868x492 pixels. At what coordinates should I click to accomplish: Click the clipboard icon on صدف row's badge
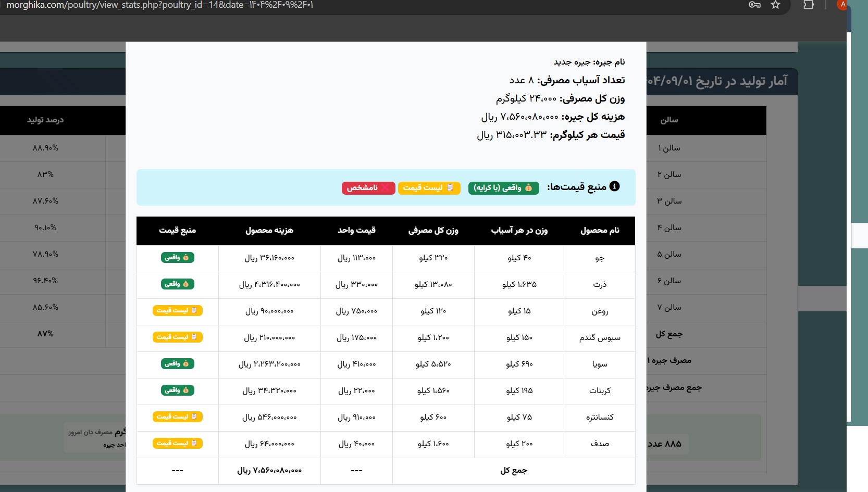194,443
